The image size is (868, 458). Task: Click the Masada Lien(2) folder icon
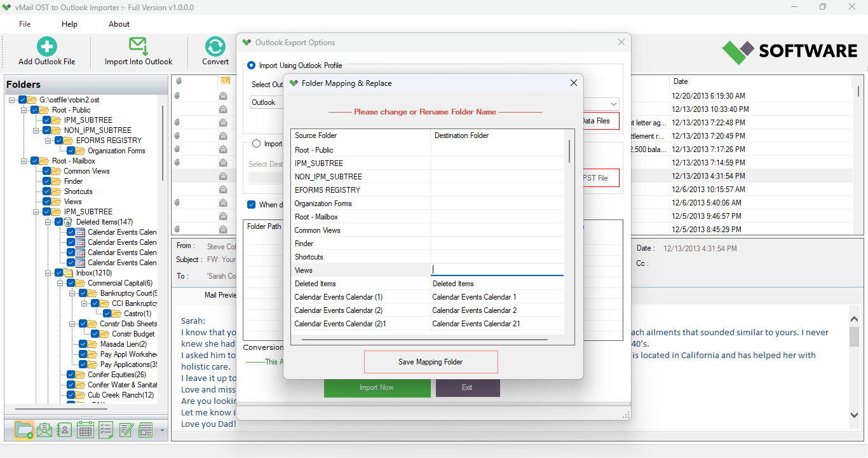pyautogui.click(x=93, y=344)
